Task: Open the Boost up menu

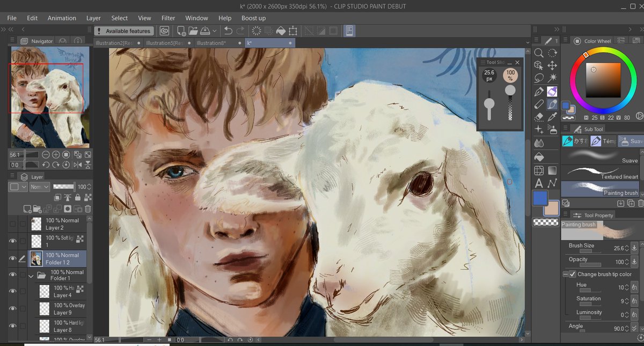Action: pos(253,18)
